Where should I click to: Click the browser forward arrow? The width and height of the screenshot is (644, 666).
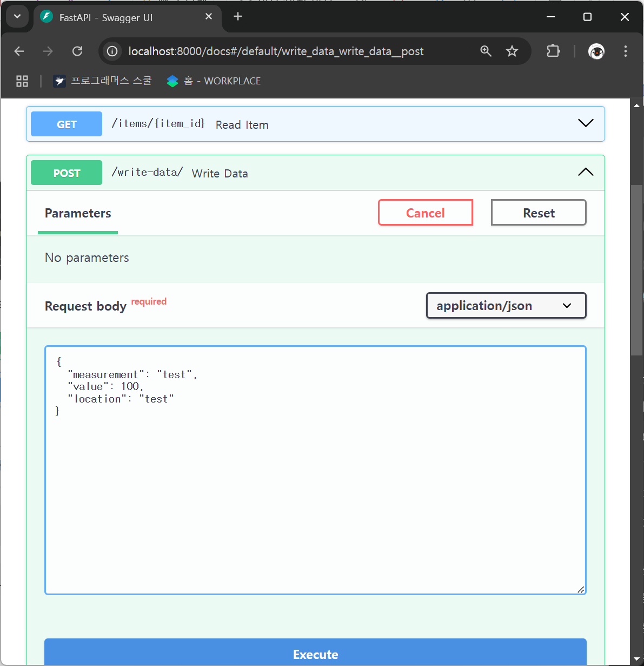48,51
